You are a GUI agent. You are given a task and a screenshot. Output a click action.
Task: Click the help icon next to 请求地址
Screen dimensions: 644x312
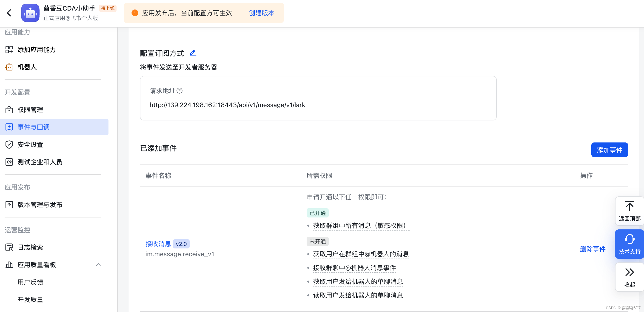180,91
